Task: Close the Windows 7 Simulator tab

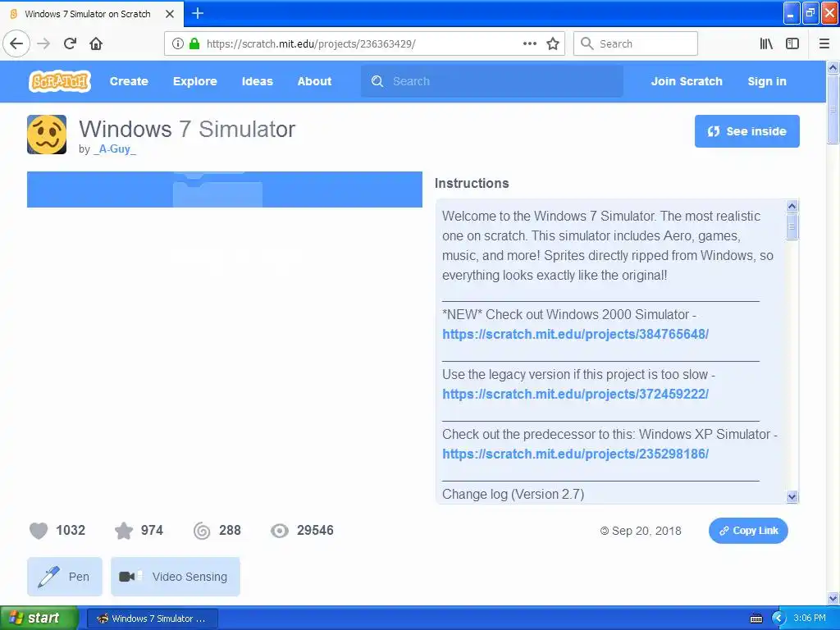Action: [170, 14]
